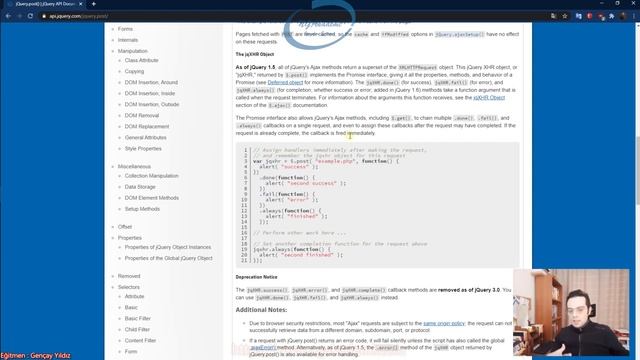
Task: Open the browser profile avatar
Action: [623, 16]
